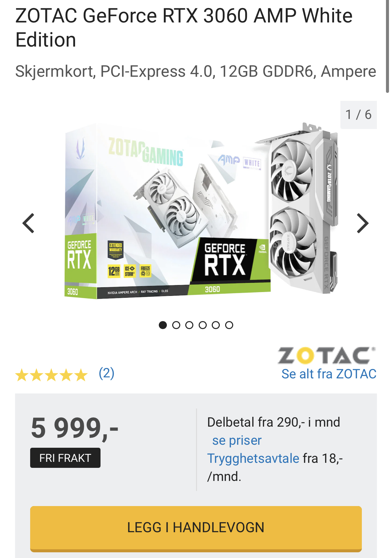Select the fourth carousel dot
This screenshot has width=392, height=558.
point(203,325)
